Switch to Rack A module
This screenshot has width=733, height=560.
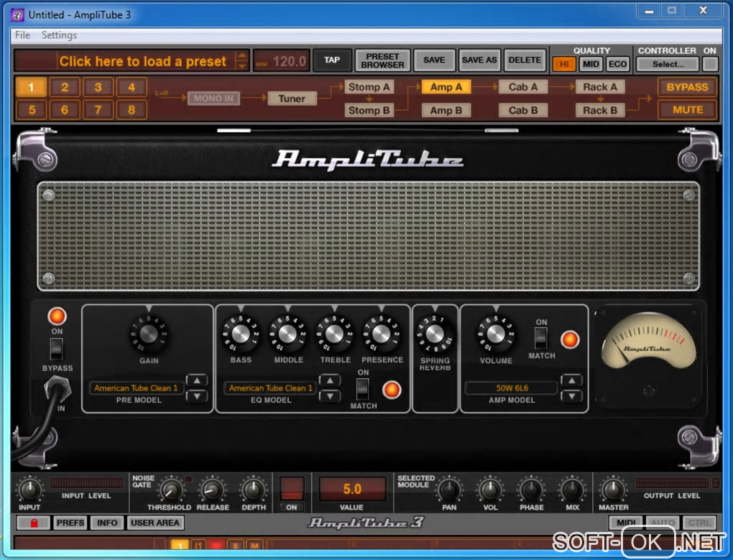600,87
